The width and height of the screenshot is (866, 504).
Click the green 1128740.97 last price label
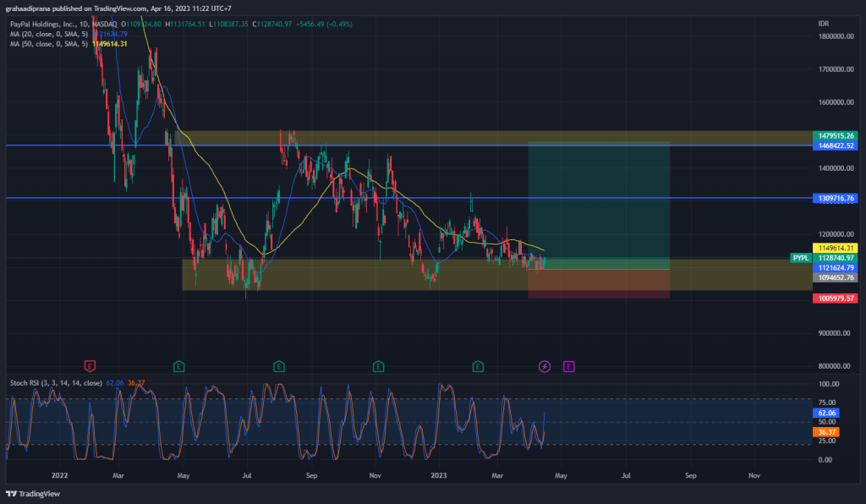[x=835, y=258]
